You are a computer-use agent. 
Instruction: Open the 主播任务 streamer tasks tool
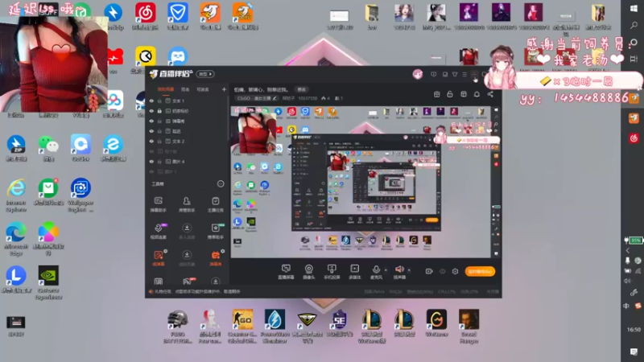coord(215,204)
